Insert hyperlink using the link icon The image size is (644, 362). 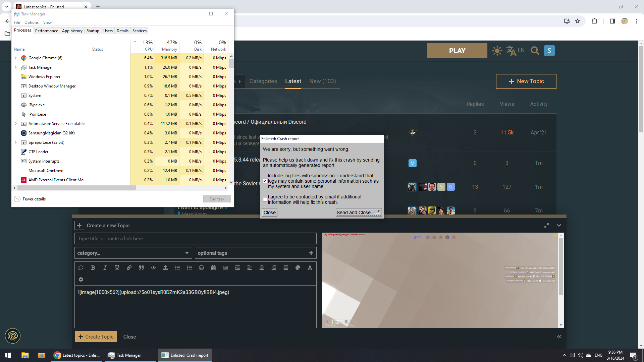(129, 268)
